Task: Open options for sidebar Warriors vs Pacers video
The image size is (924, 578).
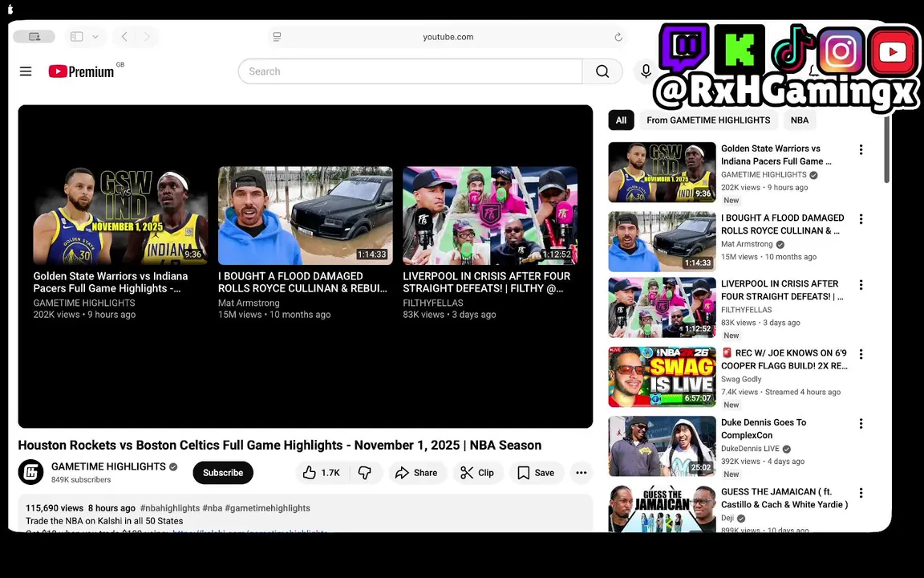Action: pyautogui.click(x=861, y=150)
